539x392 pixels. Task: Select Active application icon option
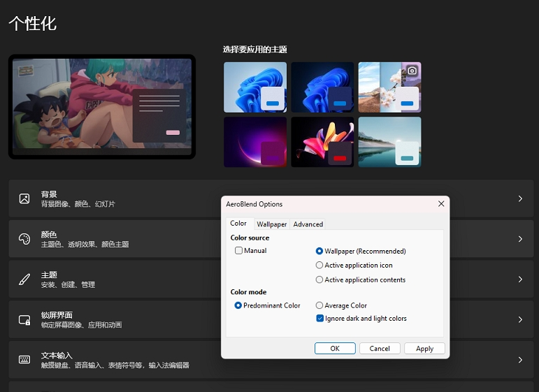click(319, 266)
